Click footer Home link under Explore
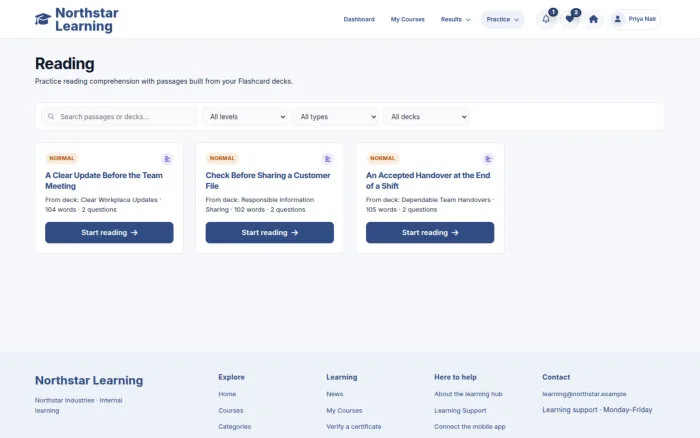The width and height of the screenshot is (700, 438). [227, 394]
